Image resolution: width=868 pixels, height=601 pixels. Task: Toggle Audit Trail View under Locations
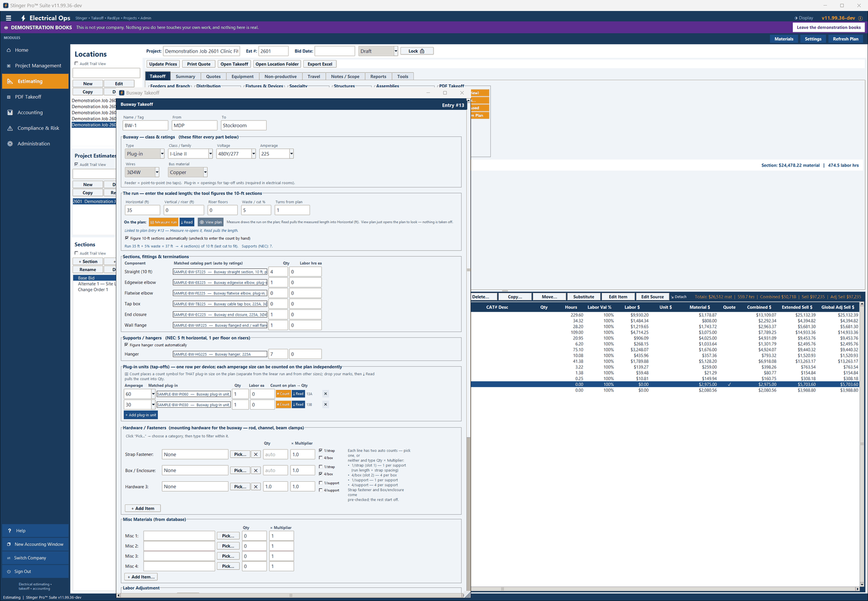point(76,64)
